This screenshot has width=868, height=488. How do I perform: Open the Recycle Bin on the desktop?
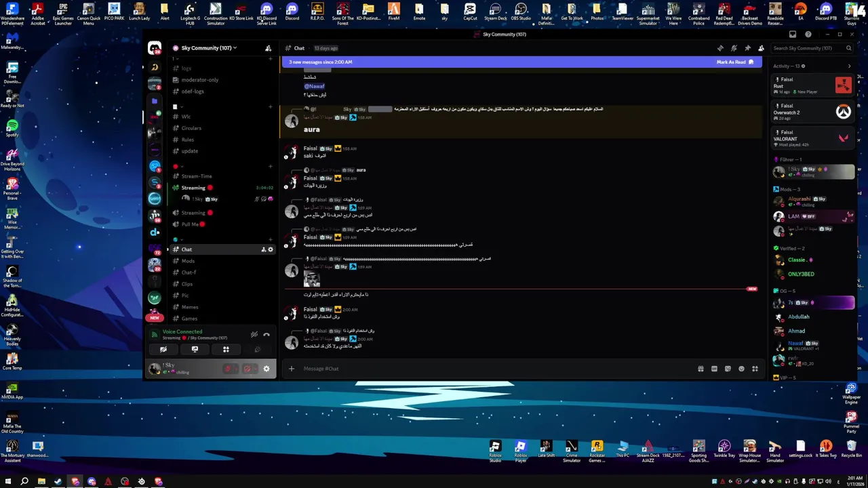pyautogui.click(x=851, y=449)
